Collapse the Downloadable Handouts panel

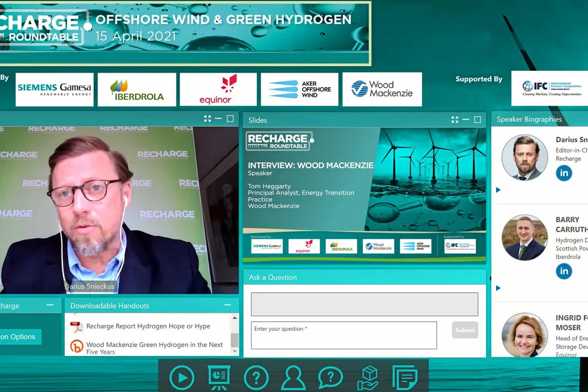pos(227,305)
